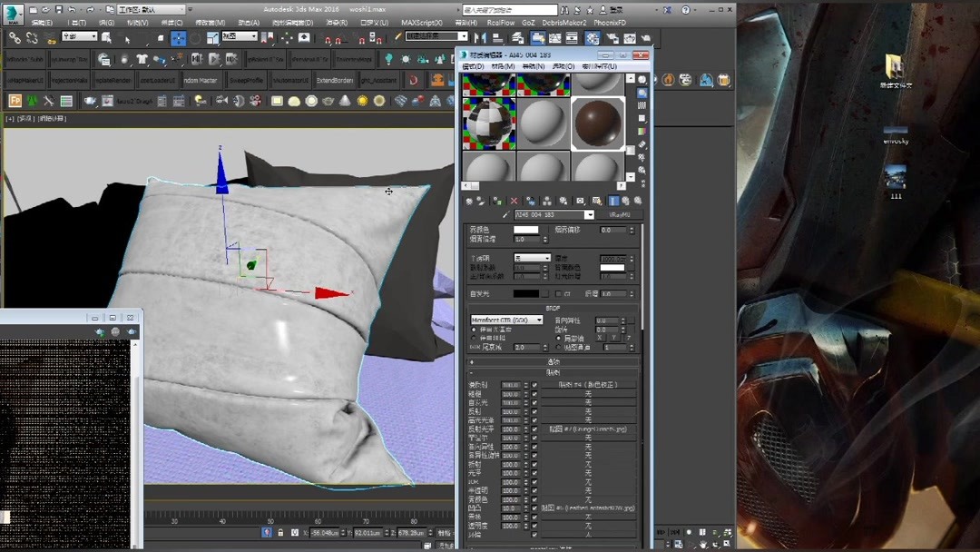This screenshot has height=552, width=980.
Task: Click the white diffuse color swatch
Action: click(x=526, y=230)
